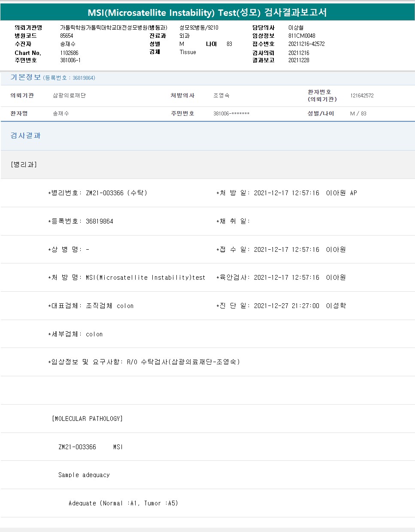Screen dimensions: 415x532
Task: Click the Chart No. value 1102686
Action: tap(69, 53)
